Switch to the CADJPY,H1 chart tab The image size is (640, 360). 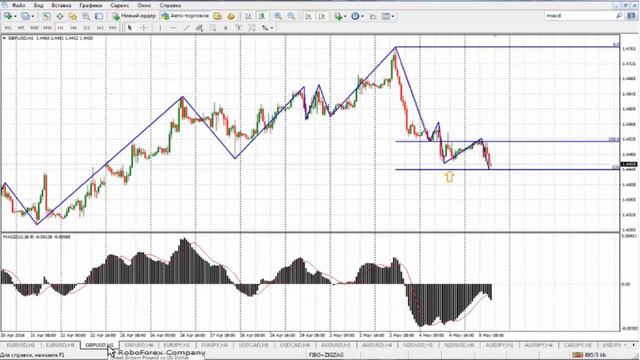click(x=577, y=345)
